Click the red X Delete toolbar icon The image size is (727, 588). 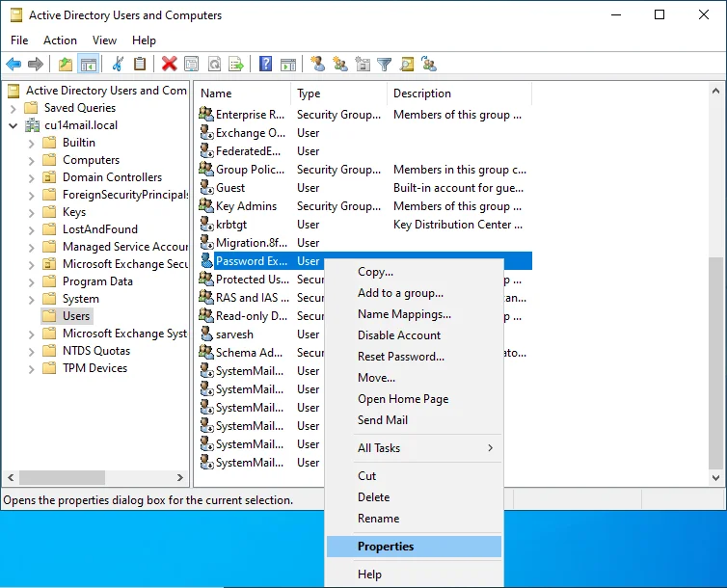(x=170, y=64)
